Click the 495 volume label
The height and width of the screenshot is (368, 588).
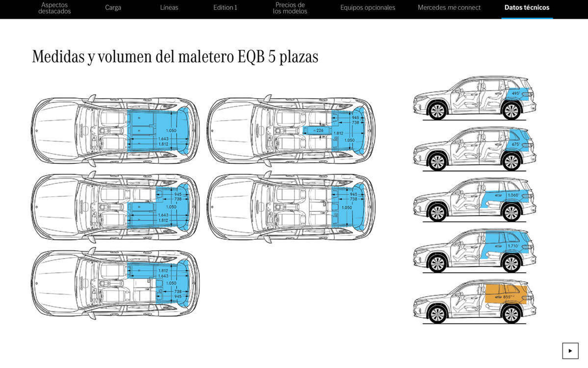tap(516, 93)
